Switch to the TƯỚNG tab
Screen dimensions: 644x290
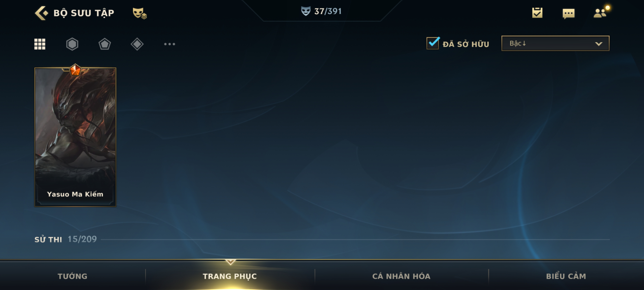72,276
